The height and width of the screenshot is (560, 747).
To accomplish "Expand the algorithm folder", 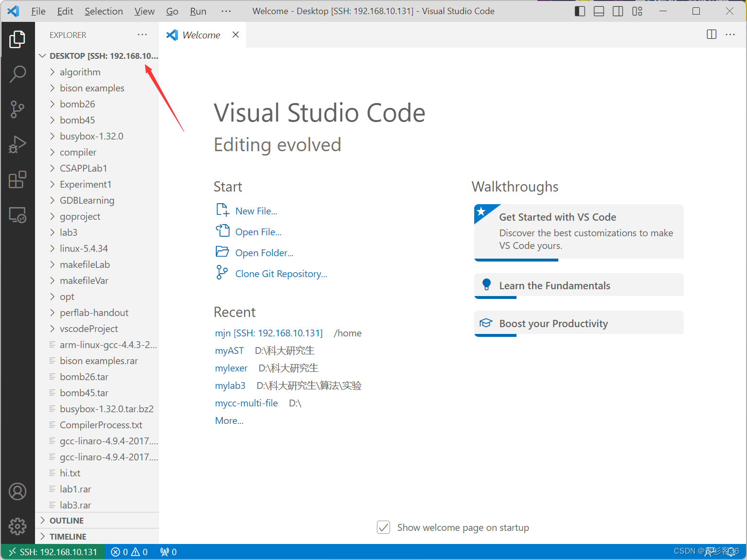I will click(97, 72).
